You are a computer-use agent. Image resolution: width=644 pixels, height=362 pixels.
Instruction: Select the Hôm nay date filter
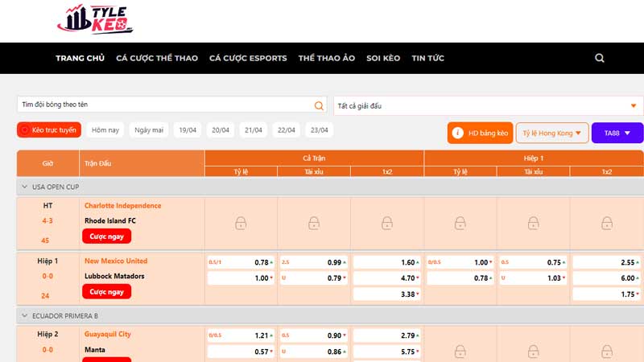point(105,130)
